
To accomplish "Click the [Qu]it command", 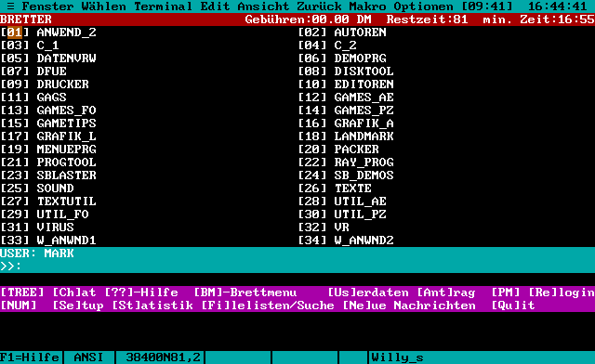I will click(513, 305).
